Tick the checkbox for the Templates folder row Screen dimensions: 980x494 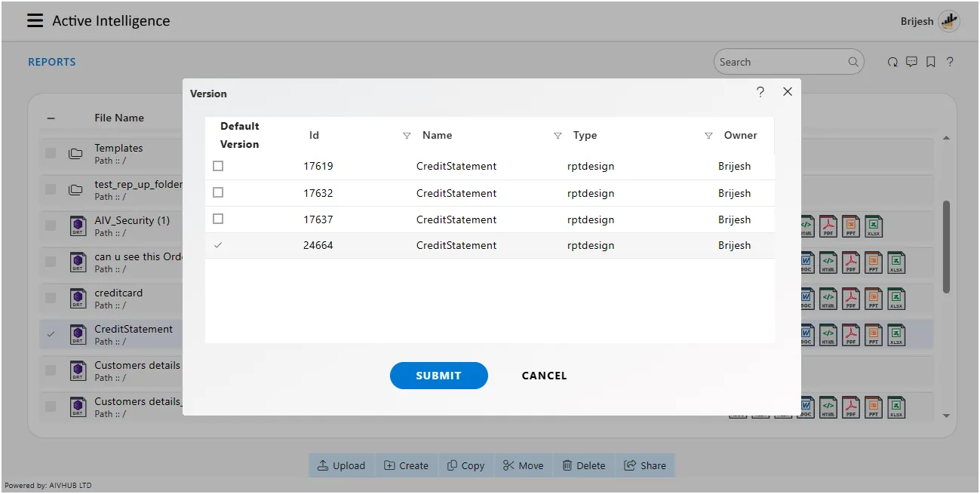coord(51,153)
